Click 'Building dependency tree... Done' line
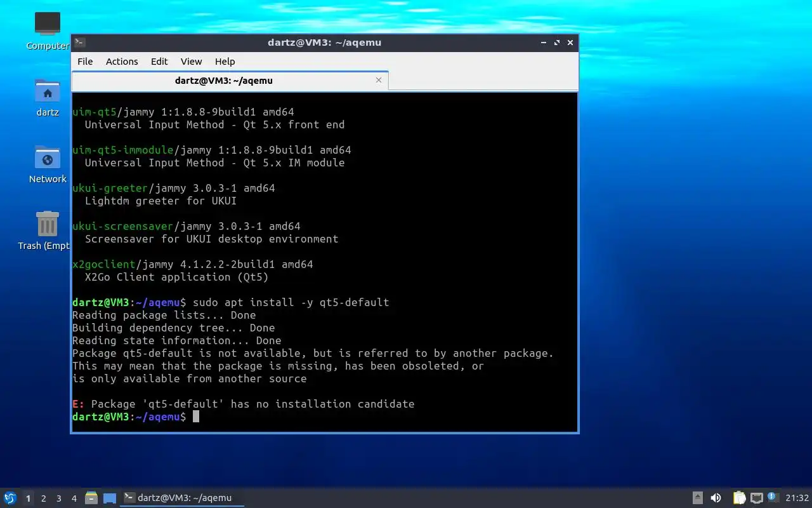Image resolution: width=812 pixels, height=508 pixels. [174, 328]
